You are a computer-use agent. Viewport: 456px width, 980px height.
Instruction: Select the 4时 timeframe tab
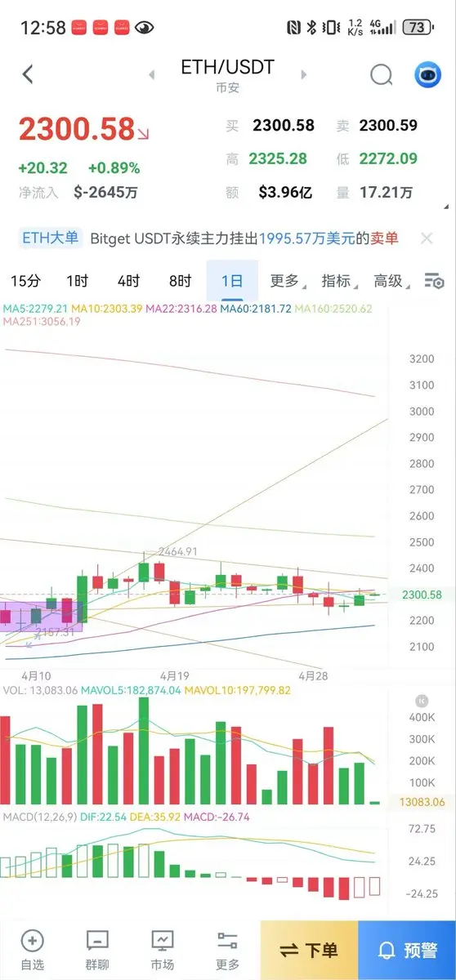(128, 281)
